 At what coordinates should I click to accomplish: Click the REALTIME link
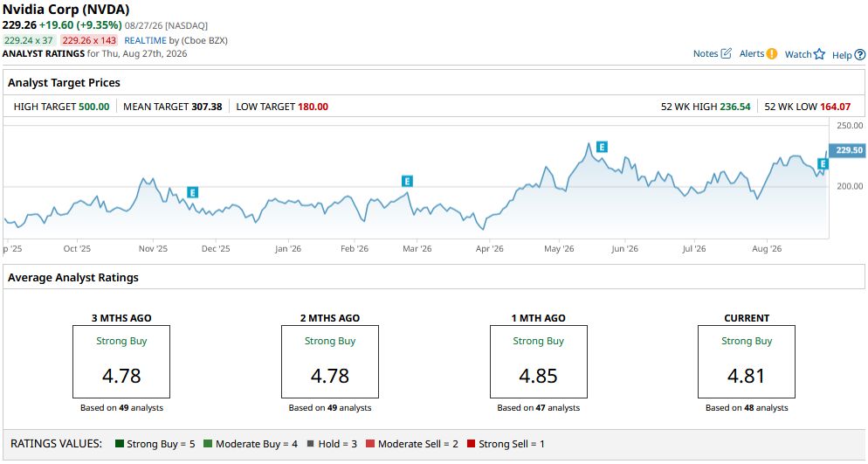pos(145,40)
